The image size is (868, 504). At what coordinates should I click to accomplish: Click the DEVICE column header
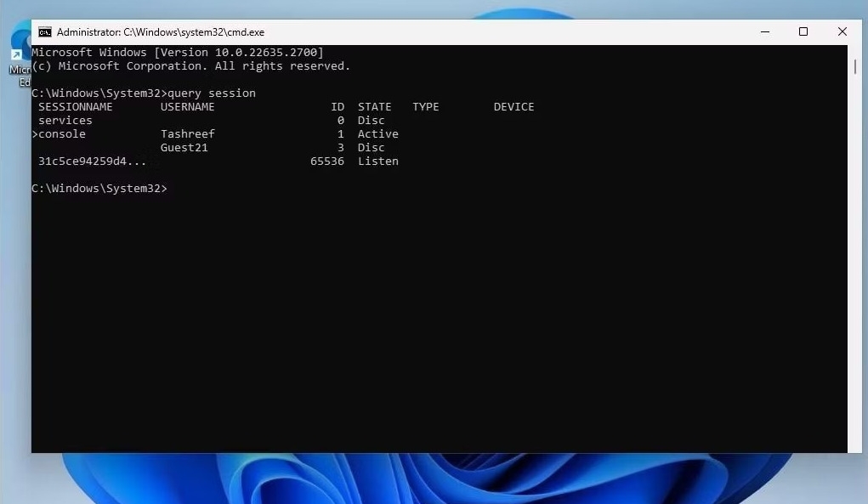513,107
